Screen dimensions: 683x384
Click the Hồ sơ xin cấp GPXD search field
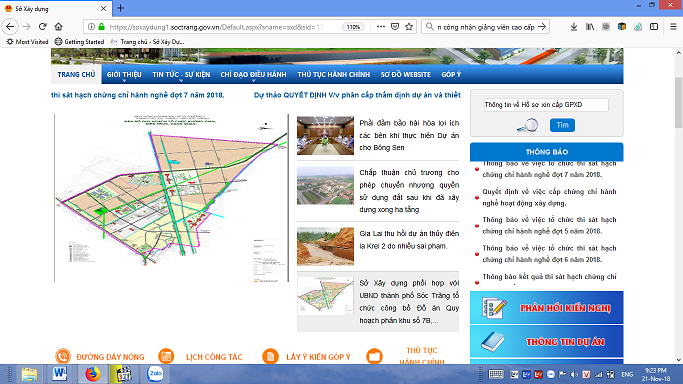(x=546, y=105)
